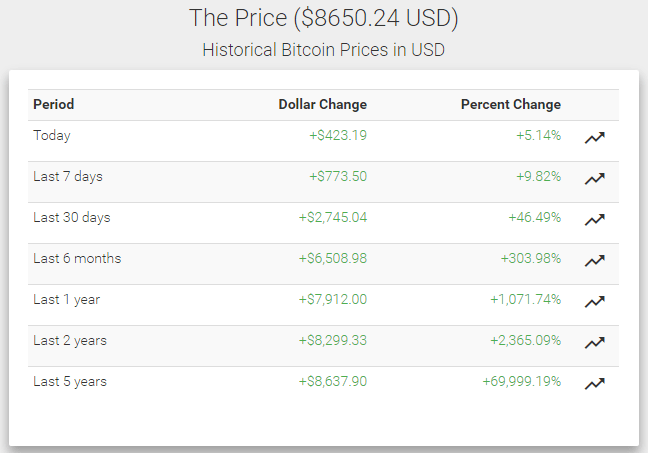
Task: Click the Percent Change column header
Action: [x=510, y=104]
